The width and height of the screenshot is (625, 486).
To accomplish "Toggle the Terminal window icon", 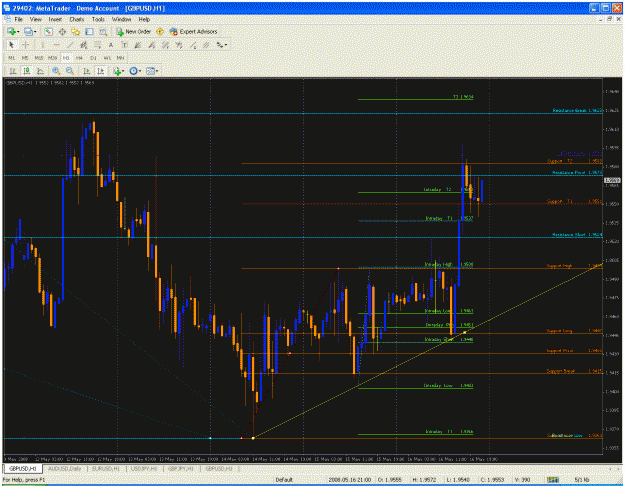I will click(x=89, y=31).
